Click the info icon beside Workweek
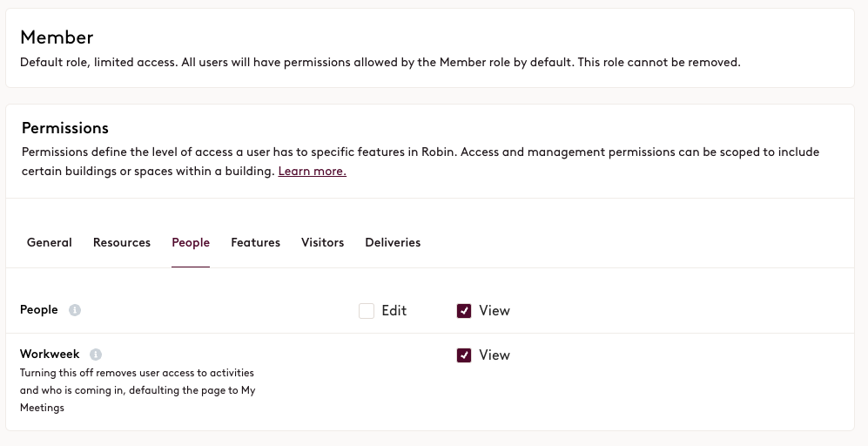 (x=96, y=355)
